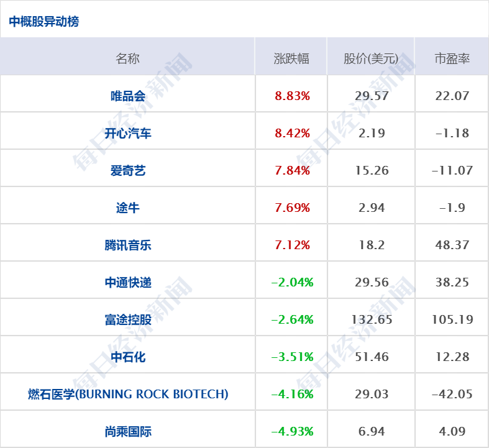Open the 富途控股 stock link
The image size is (489, 448).
(x=128, y=319)
